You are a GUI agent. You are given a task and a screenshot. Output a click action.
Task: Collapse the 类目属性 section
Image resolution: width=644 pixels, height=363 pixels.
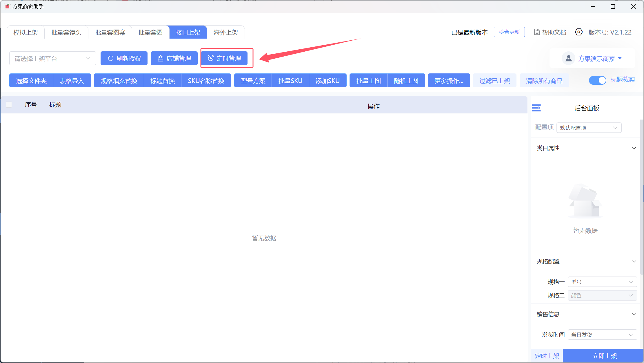pyautogui.click(x=634, y=148)
